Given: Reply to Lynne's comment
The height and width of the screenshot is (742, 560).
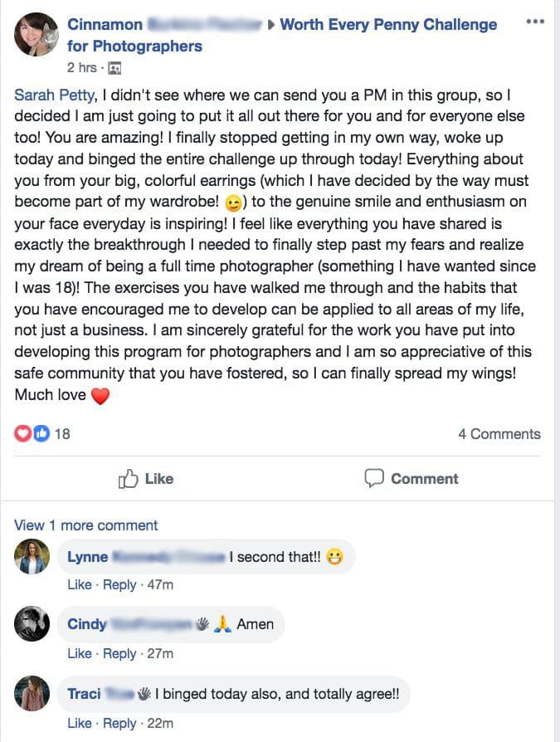Looking at the screenshot, I should pyautogui.click(x=119, y=584).
